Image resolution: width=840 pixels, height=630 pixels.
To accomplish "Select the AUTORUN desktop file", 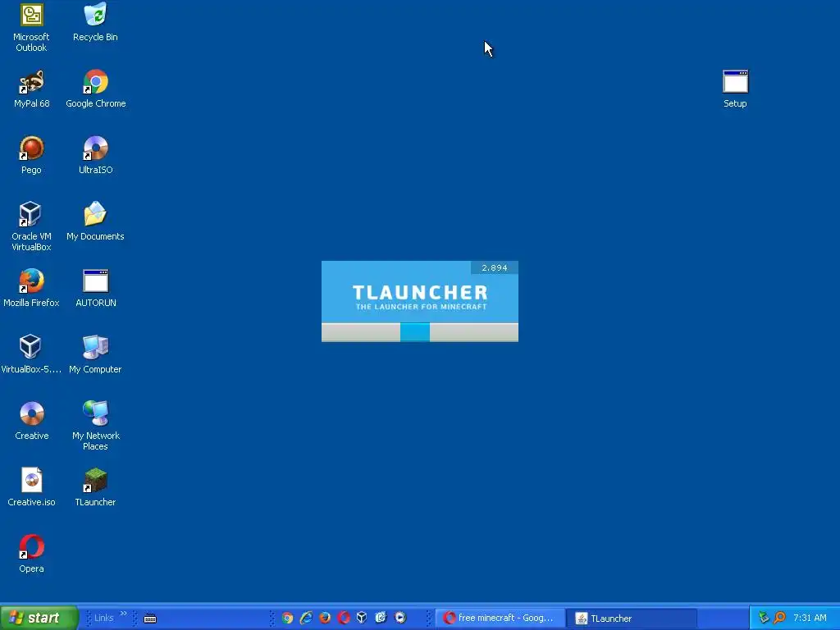I will click(96, 288).
